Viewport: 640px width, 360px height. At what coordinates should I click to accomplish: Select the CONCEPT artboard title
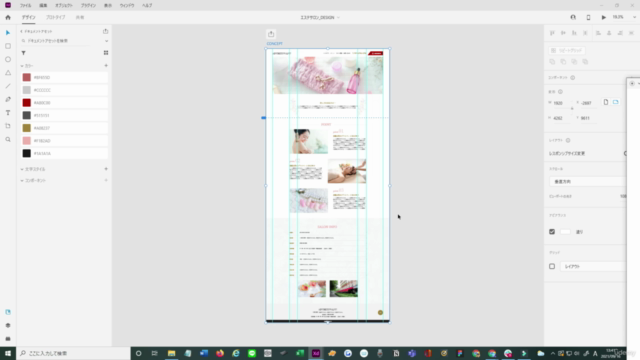click(x=275, y=44)
